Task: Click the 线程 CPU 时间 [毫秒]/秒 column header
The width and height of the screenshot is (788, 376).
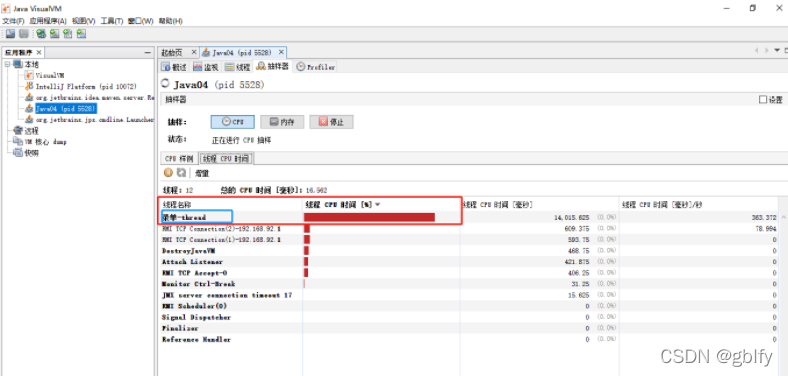Action: [700, 205]
